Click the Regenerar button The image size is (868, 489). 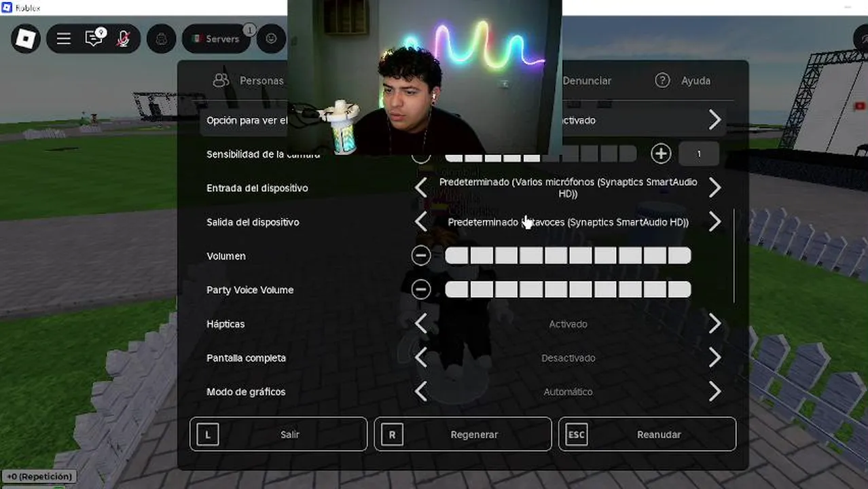tap(463, 435)
